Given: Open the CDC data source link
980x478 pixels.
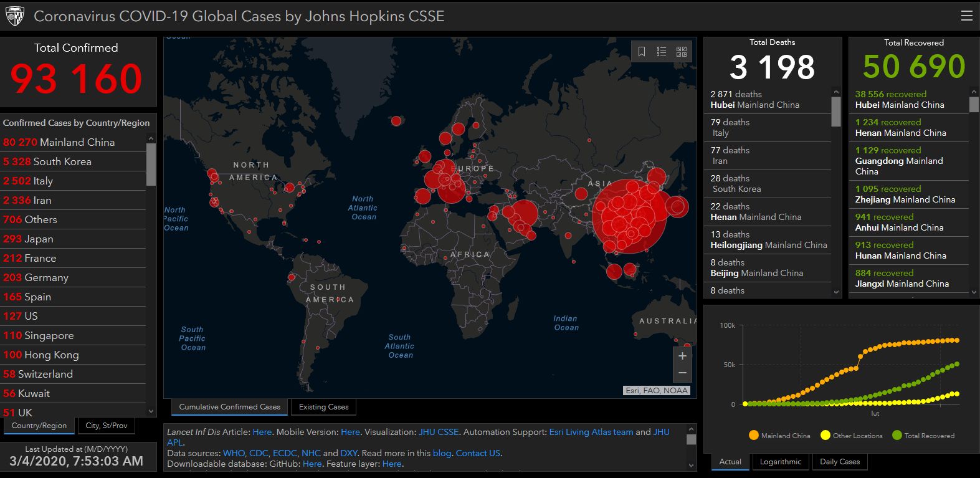Looking at the screenshot, I should click(x=259, y=453).
